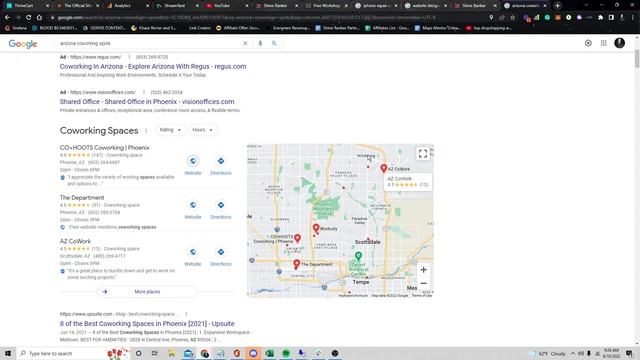Open the Vision Offices shared office ad
Image resolution: width=640 pixels, height=360 pixels.
[147, 102]
